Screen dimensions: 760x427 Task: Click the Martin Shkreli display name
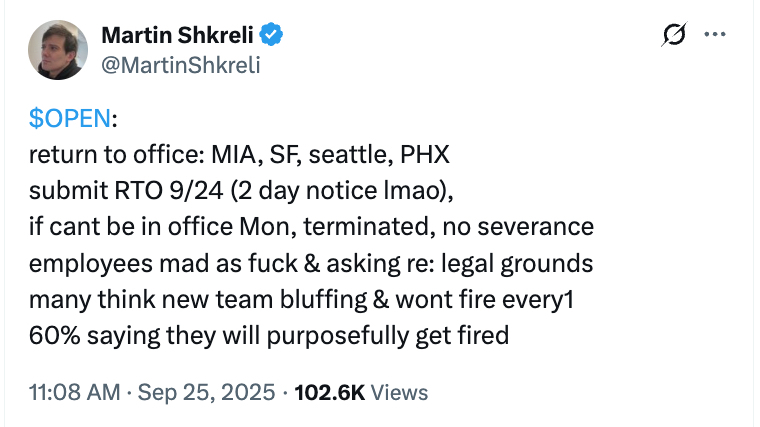[x=178, y=37]
